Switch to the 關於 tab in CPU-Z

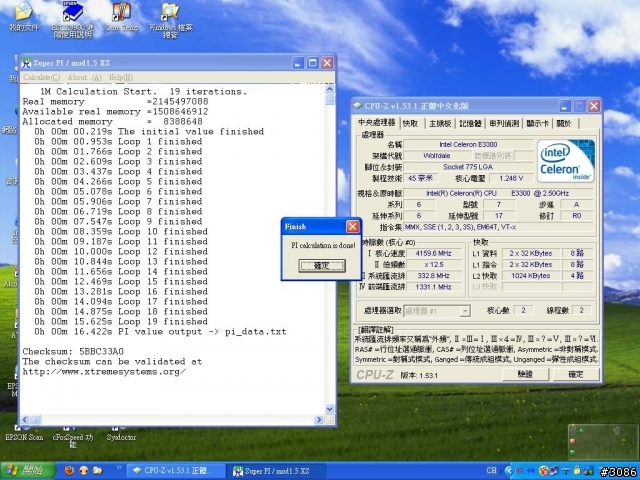[x=564, y=123]
